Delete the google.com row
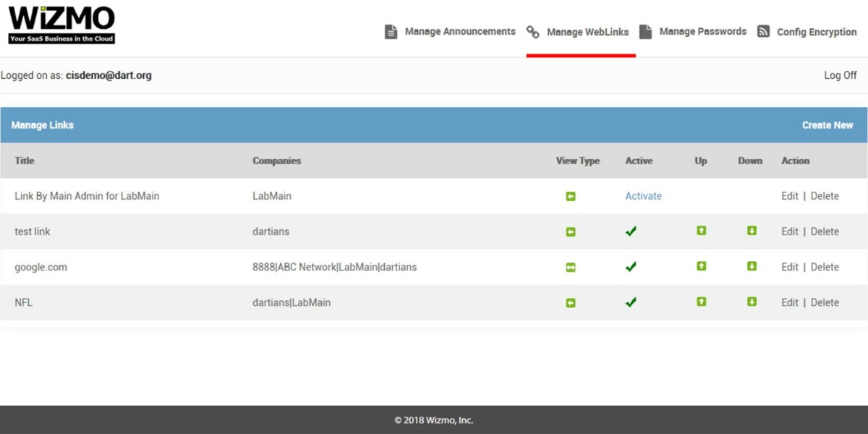The width and height of the screenshot is (868, 434). tap(825, 267)
